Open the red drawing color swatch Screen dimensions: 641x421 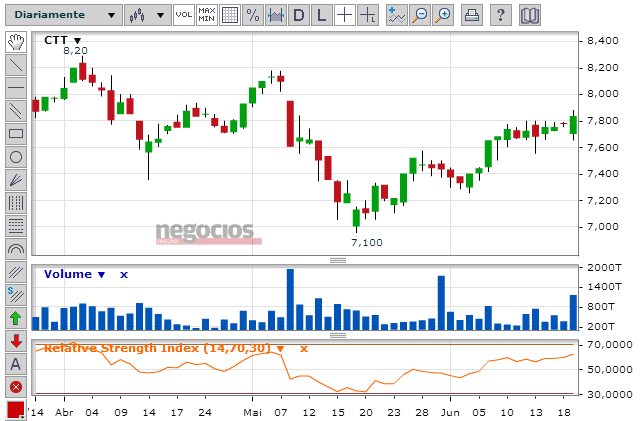(x=16, y=410)
